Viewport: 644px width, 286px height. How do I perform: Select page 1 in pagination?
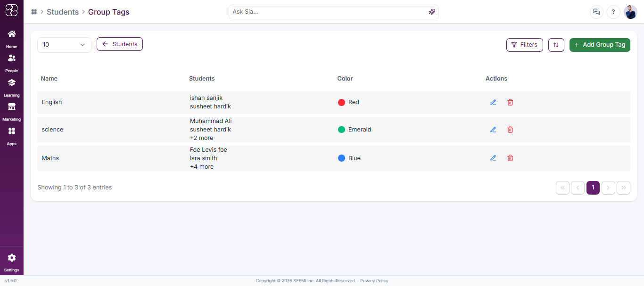point(593,188)
